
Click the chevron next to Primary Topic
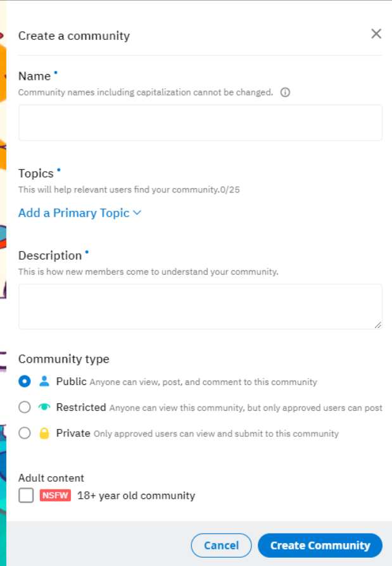click(137, 213)
